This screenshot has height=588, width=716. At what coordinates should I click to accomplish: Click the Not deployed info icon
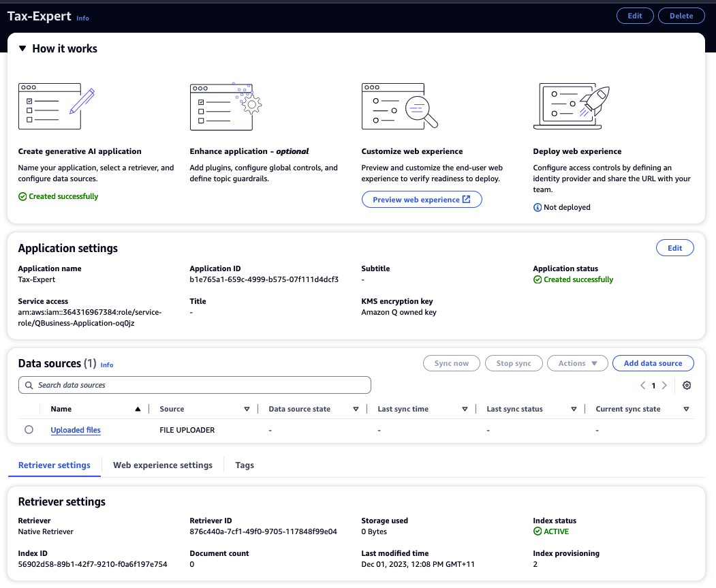pos(538,207)
